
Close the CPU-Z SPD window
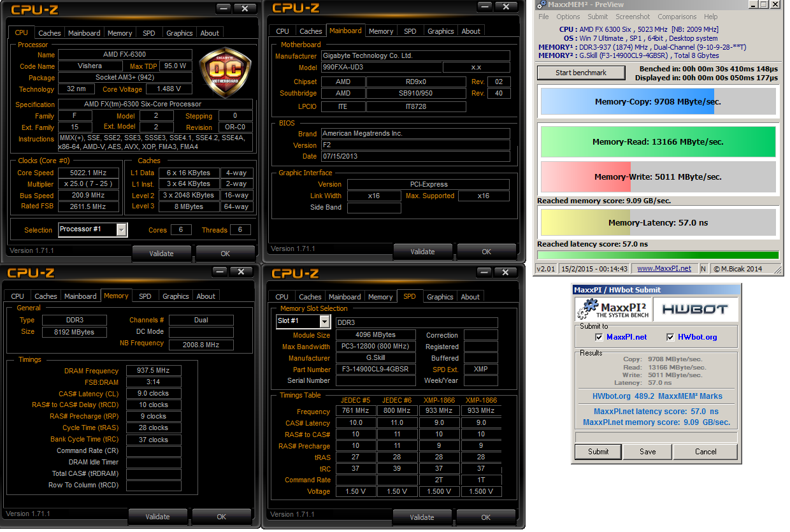[x=505, y=273]
